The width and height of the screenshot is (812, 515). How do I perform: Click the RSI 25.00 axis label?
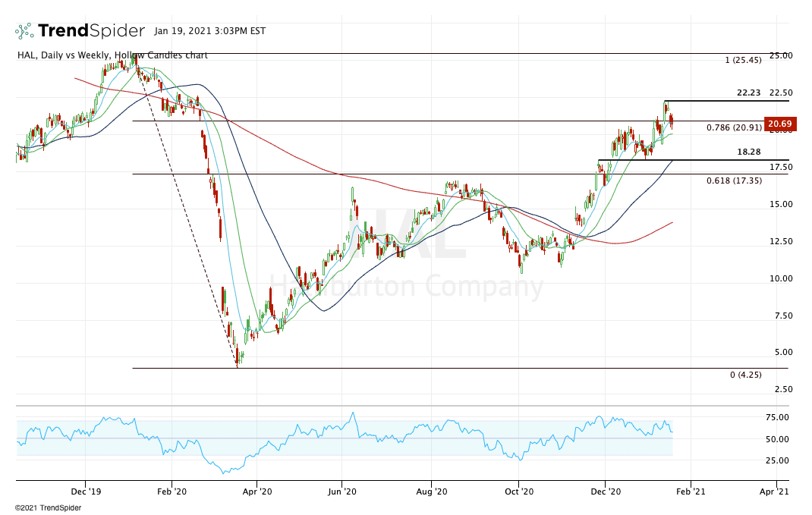pos(777,460)
